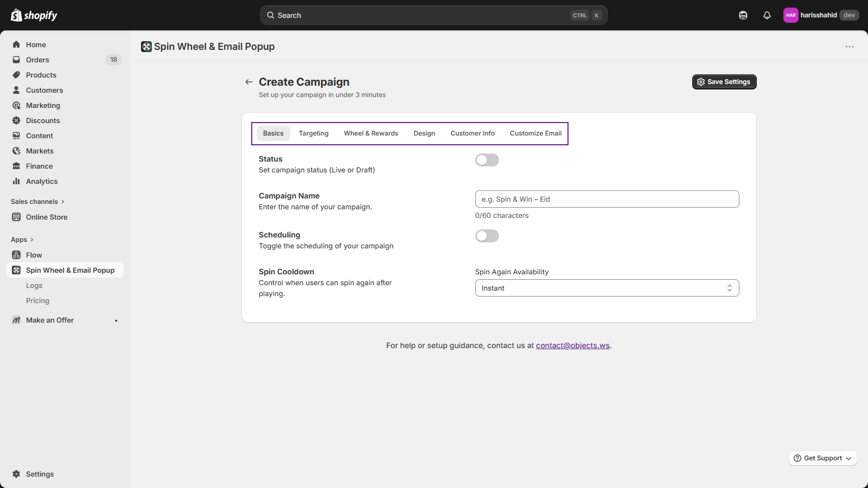Toggle the campaign Status switch
Image resolution: width=868 pixels, height=488 pixels.
coord(487,160)
